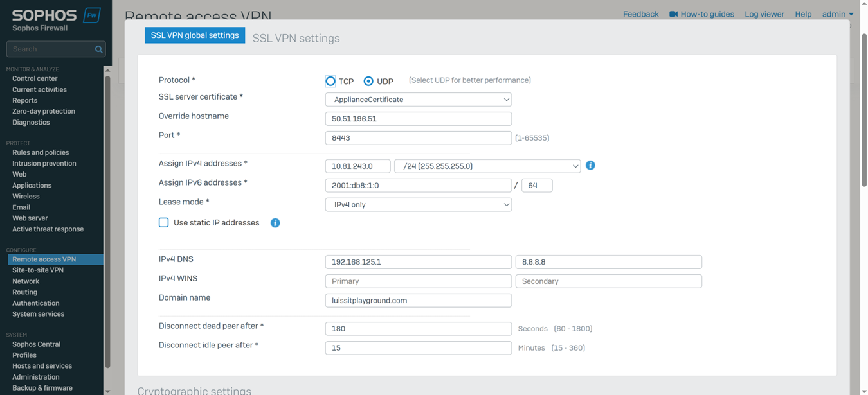Click Disconnect idle peer after field

(419, 348)
